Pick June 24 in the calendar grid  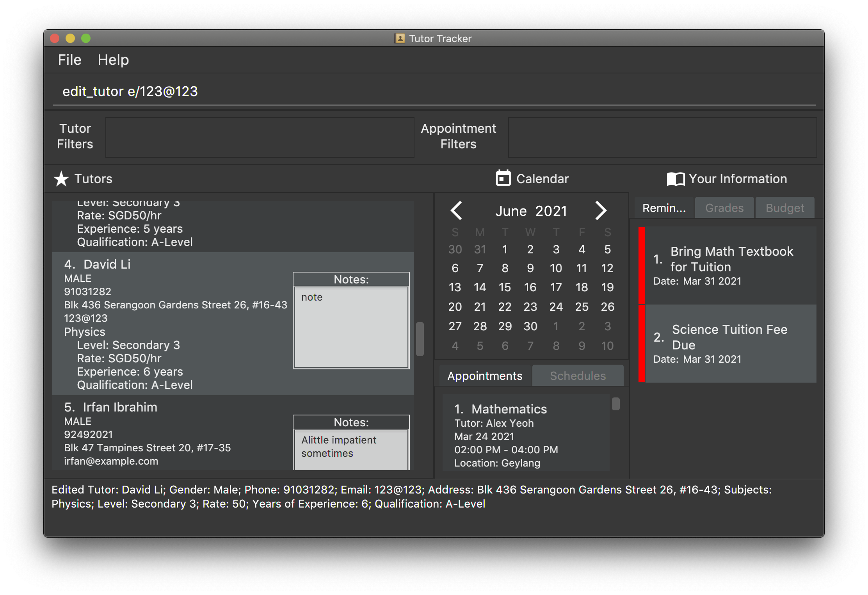coord(556,307)
